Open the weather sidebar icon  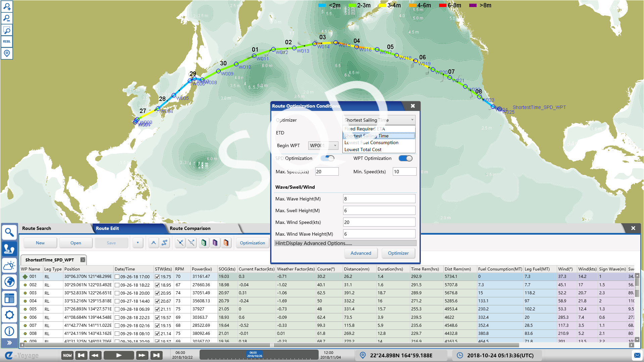(x=9, y=265)
